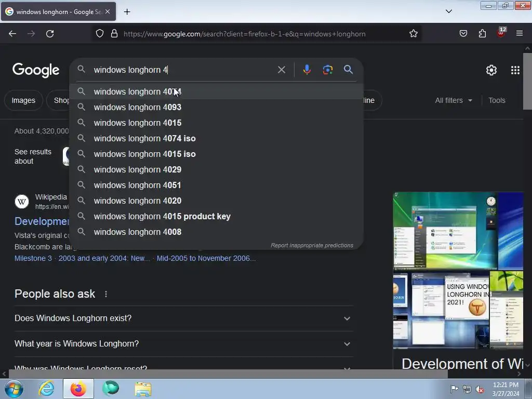
Task: Click the muted volume tray icon
Action: (480, 389)
